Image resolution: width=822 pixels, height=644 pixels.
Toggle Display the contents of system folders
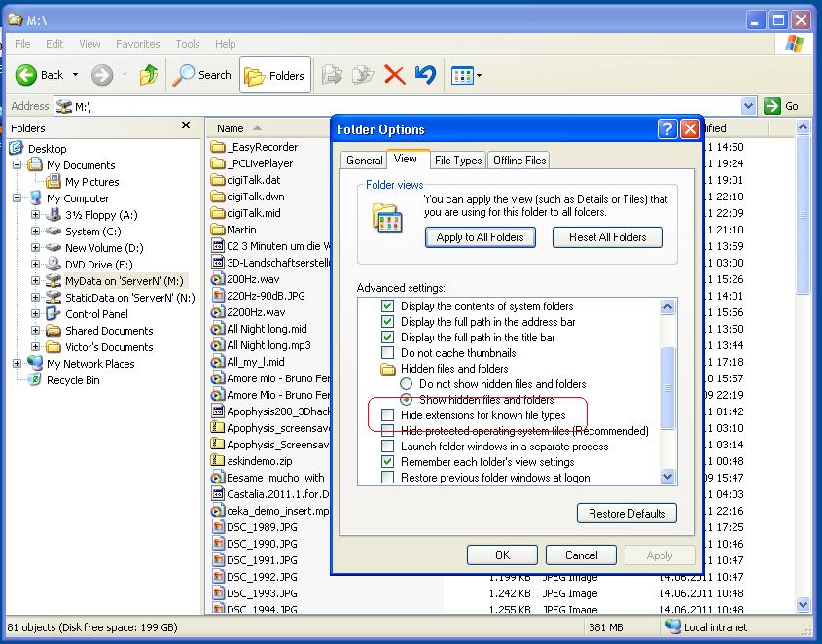[x=387, y=305]
